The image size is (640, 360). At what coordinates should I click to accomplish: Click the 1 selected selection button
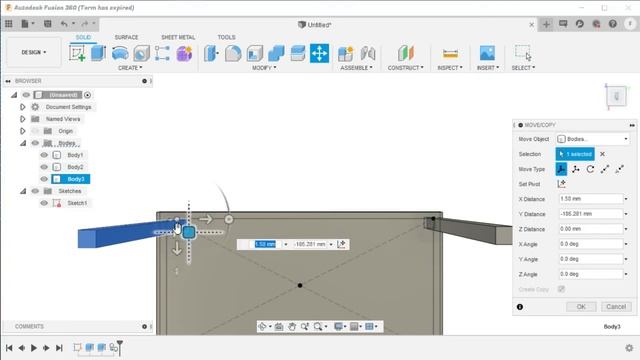pos(575,154)
